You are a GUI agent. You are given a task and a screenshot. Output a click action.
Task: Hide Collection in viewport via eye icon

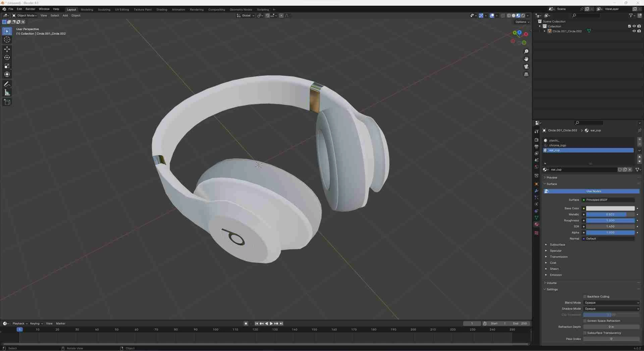634,26
